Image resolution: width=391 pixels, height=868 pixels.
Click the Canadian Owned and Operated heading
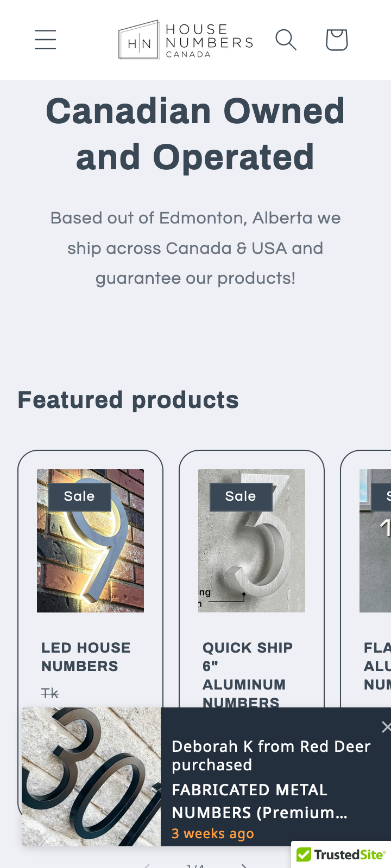click(x=195, y=134)
